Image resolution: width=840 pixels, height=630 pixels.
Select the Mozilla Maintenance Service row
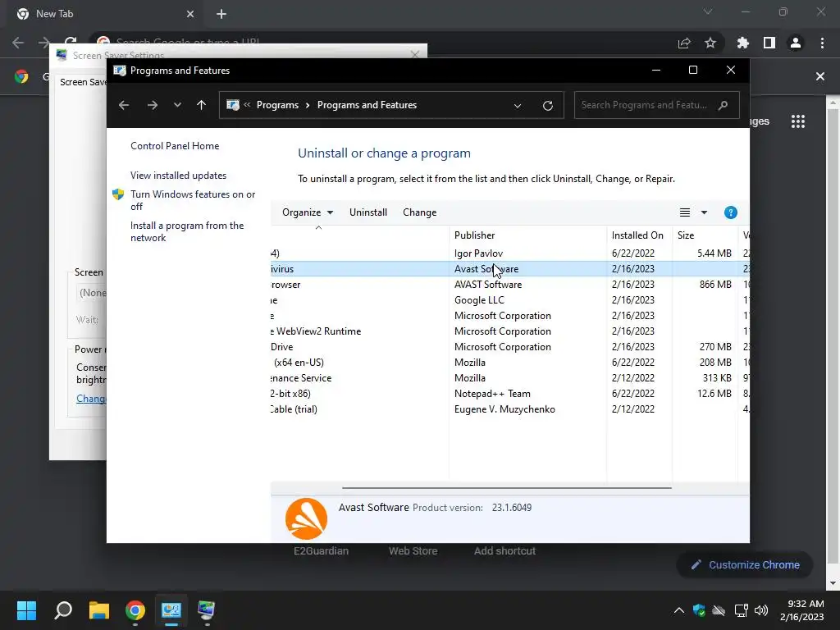click(510, 377)
